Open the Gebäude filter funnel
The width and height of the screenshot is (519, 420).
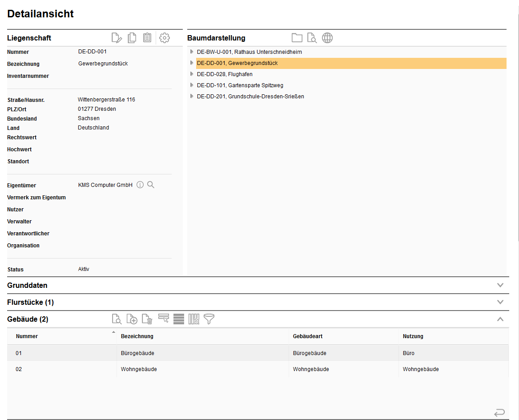click(x=209, y=319)
